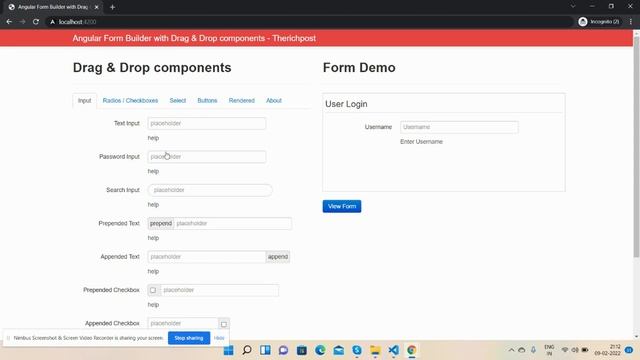Image resolution: width=640 pixels, height=360 pixels.
Task: Show hidden system tray icons
Action: tap(511, 350)
